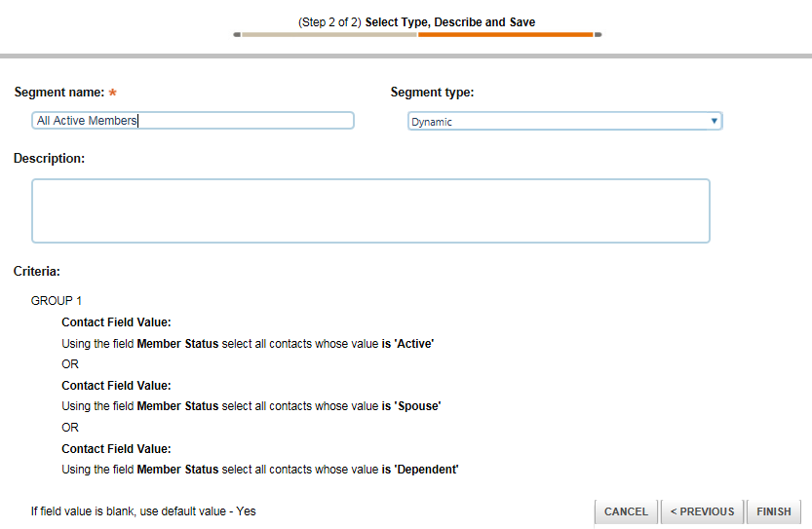Click the 'Description:' label

(49, 158)
